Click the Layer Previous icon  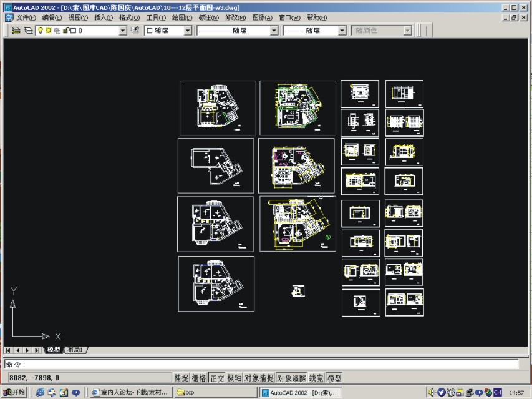[x=135, y=31]
